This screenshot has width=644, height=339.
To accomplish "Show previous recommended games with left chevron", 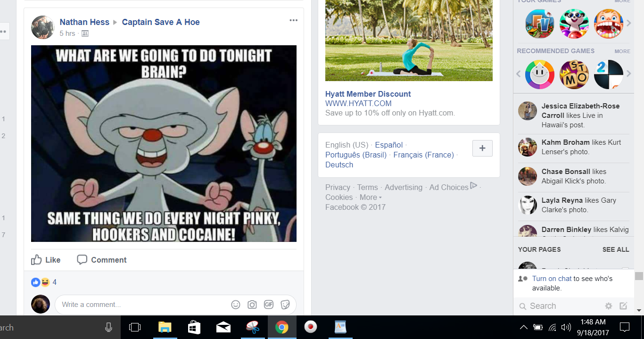I will click(519, 74).
